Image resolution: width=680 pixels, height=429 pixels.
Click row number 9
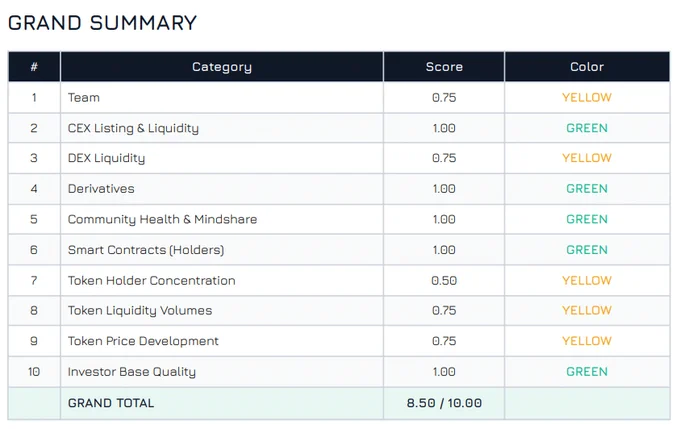[34, 341]
